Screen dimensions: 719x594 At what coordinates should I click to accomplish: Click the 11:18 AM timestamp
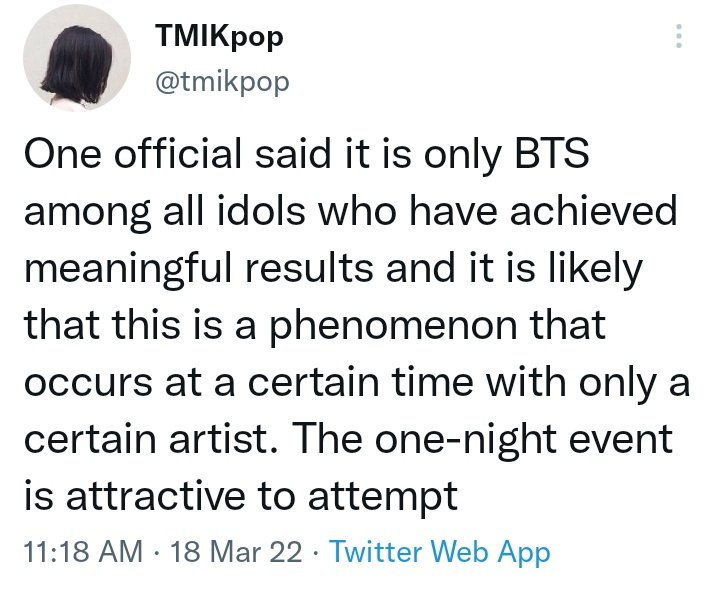[x=83, y=551]
